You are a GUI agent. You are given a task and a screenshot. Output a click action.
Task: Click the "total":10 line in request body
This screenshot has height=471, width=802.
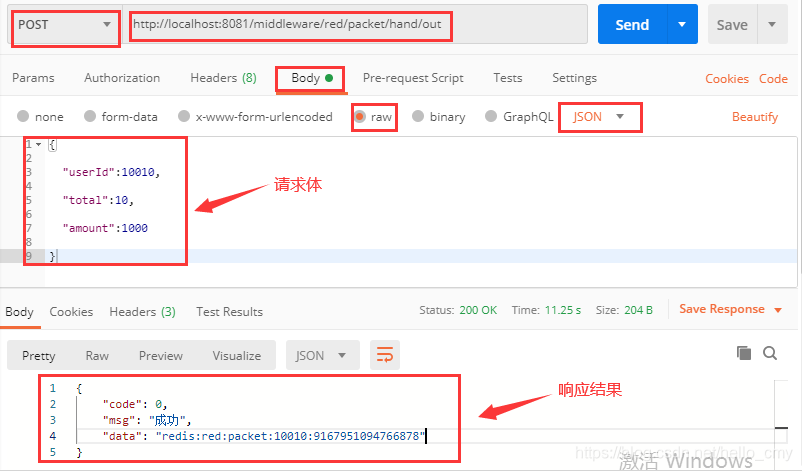[x=98, y=200]
